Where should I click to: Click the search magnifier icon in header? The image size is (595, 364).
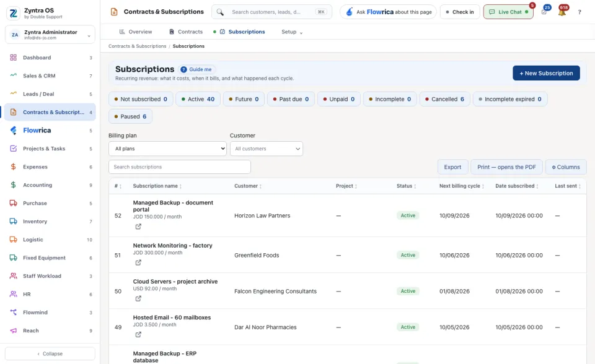(220, 12)
